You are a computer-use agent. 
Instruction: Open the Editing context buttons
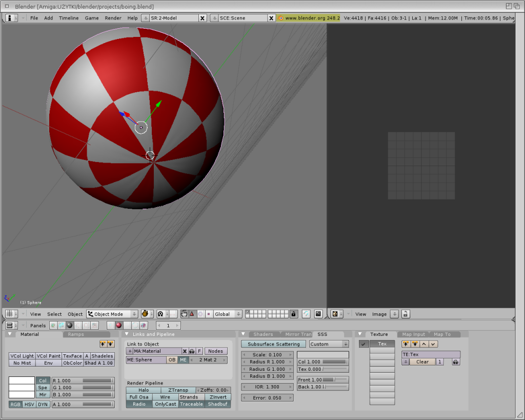[x=86, y=325]
